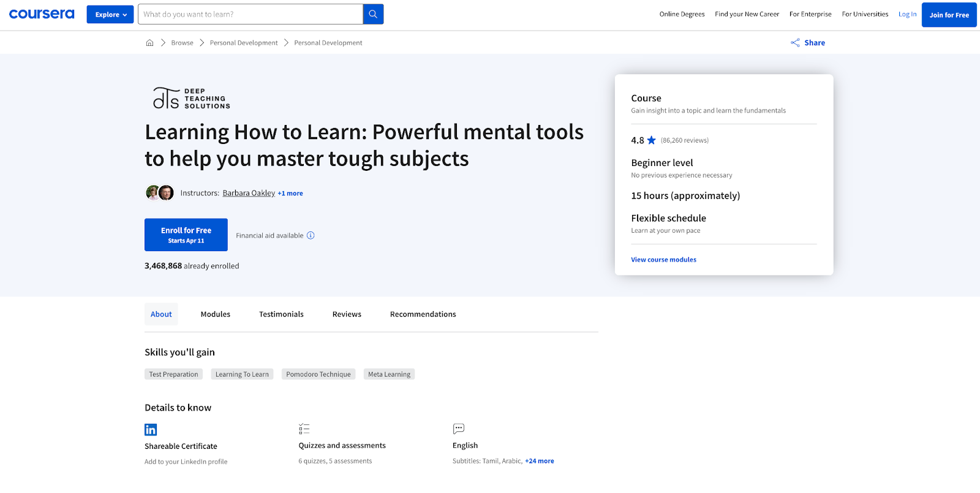
Task: Click the Quizzes and assessments text
Action: [342, 446]
